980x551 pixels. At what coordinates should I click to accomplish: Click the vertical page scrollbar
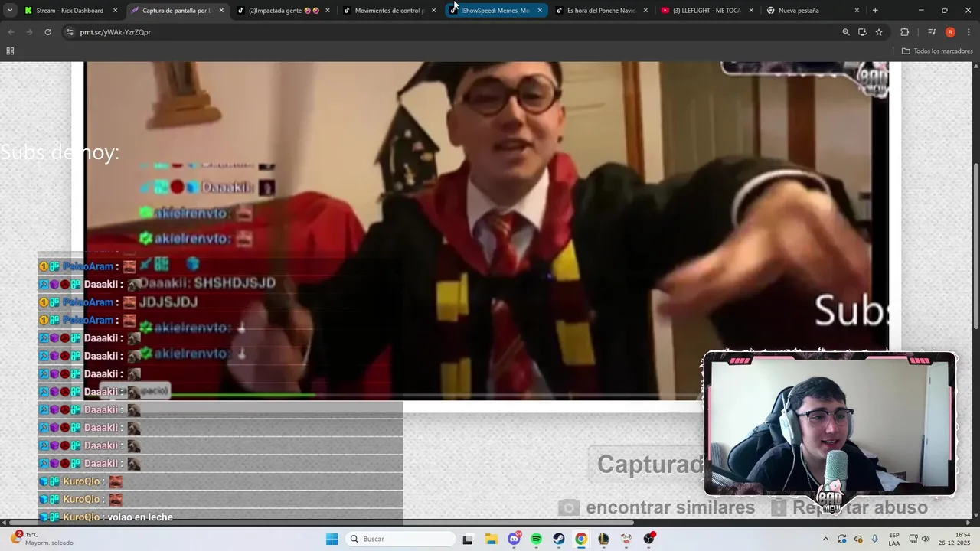click(x=975, y=245)
